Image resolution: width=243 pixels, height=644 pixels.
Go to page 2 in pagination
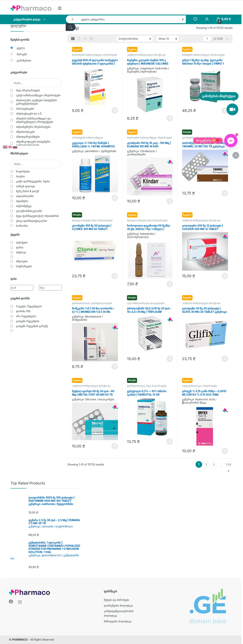tap(206, 464)
